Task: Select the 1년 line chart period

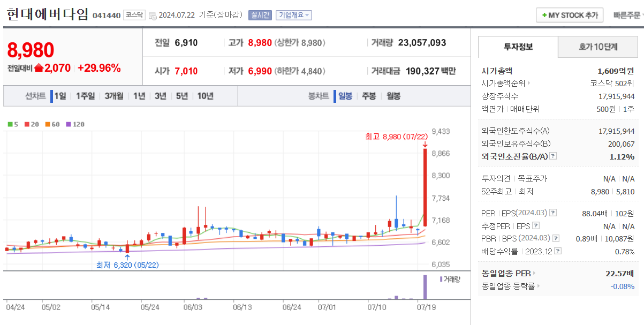Action: 139,96
